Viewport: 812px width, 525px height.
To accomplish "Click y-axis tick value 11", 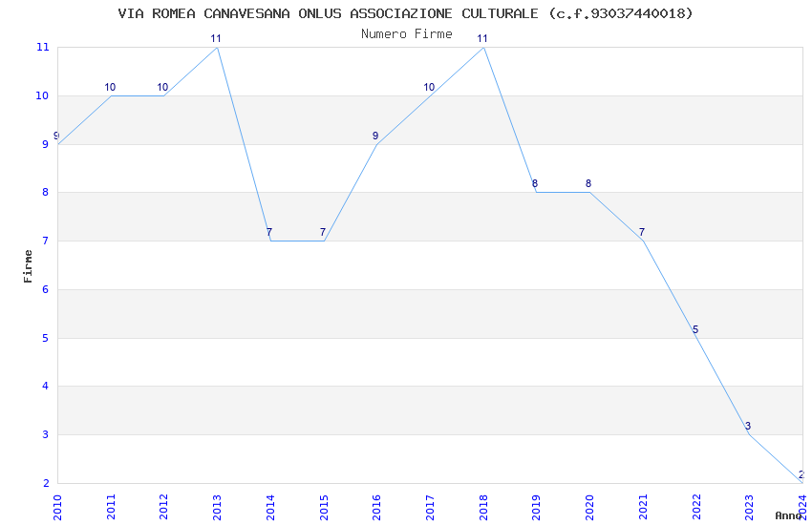I will coord(42,47).
